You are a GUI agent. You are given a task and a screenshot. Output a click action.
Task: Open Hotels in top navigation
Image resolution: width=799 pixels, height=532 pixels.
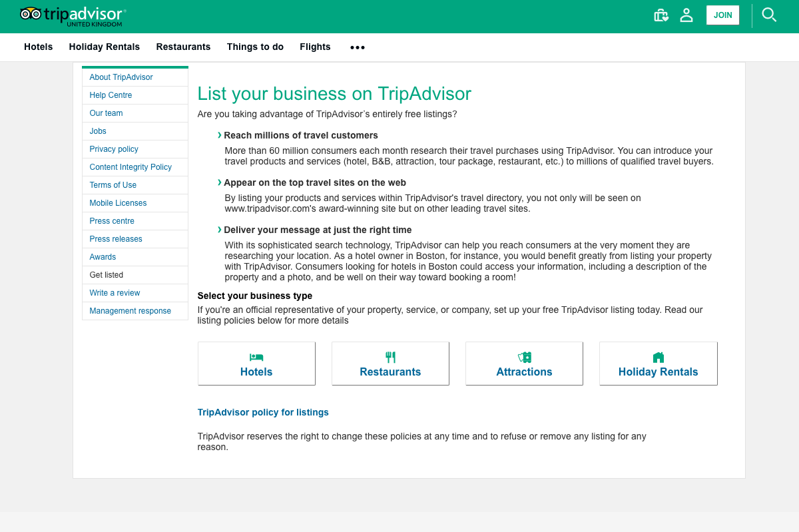tap(39, 47)
